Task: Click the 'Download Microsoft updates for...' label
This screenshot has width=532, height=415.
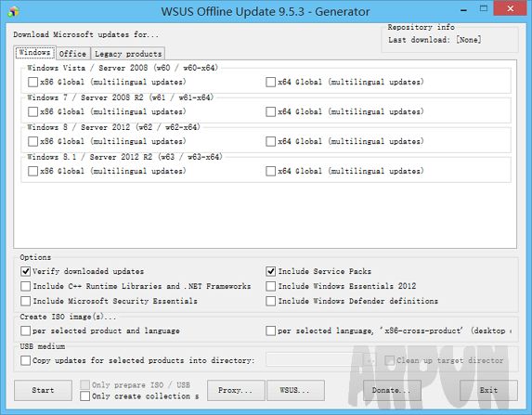Action: coord(85,34)
